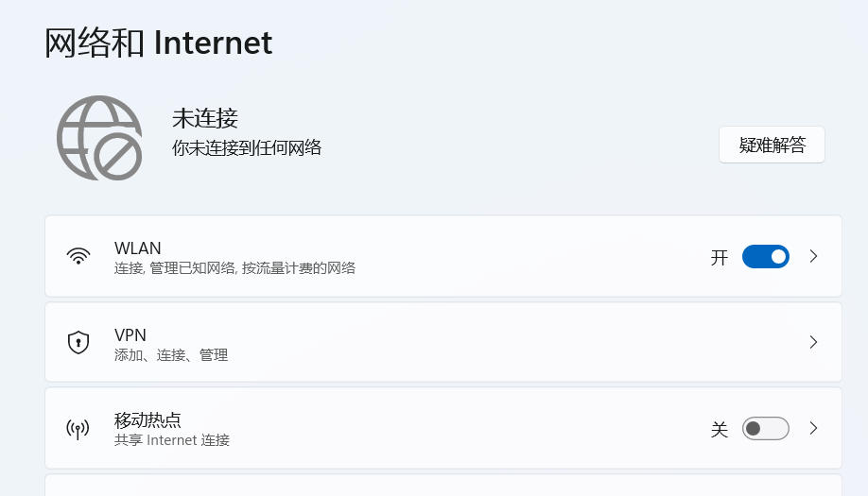The height and width of the screenshot is (496, 868).
Task: Click the VPN shield icon
Action: (x=78, y=342)
